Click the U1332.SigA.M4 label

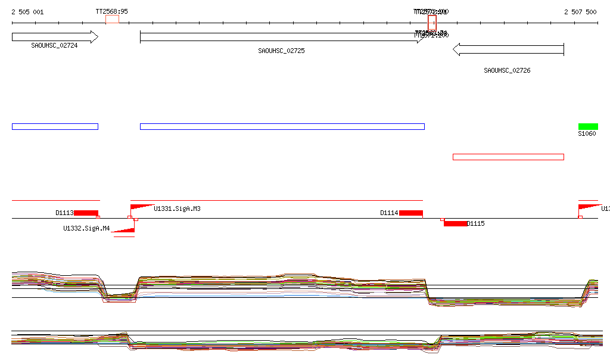coord(86,228)
